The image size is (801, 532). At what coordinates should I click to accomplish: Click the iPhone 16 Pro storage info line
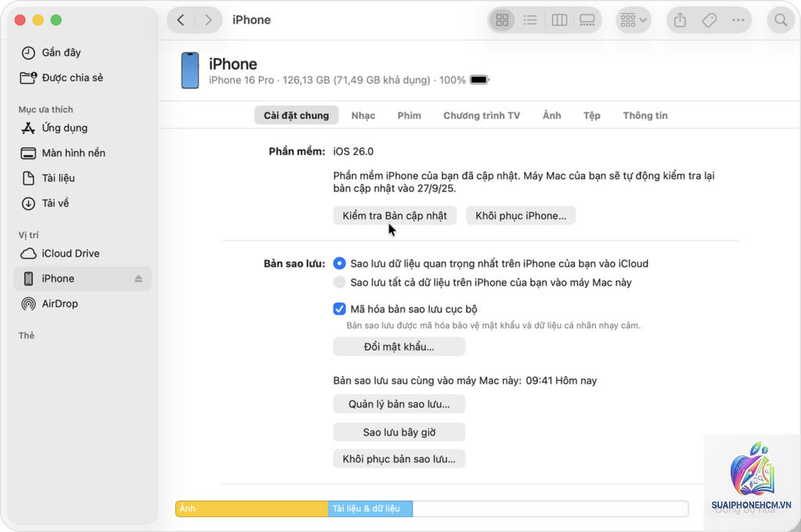pyautogui.click(x=337, y=81)
